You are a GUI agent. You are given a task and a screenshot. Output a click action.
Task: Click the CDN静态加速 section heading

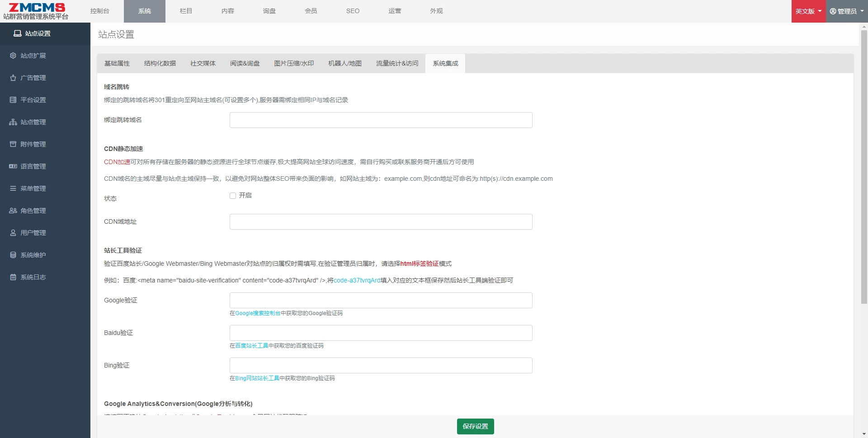click(x=123, y=149)
